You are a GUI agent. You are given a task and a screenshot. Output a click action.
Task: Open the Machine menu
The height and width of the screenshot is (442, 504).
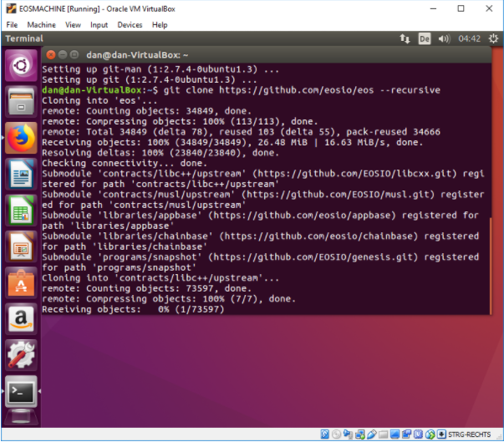[x=41, y=25]
